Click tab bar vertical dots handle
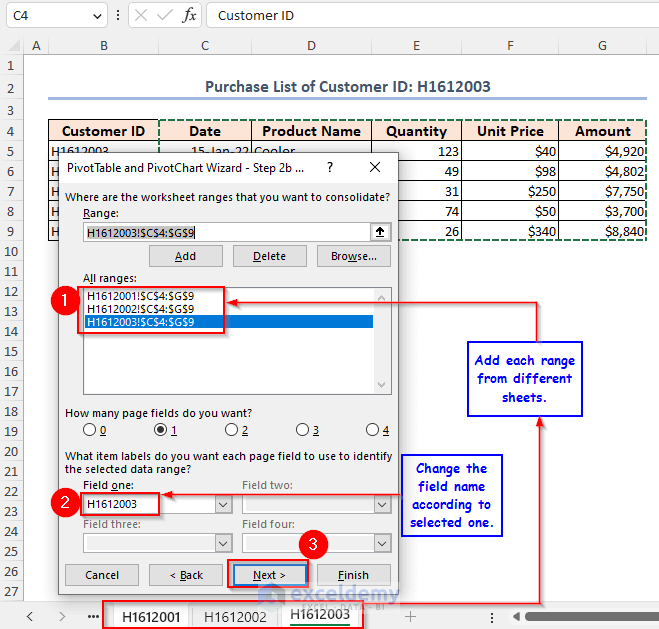 (x=492, y=617)
